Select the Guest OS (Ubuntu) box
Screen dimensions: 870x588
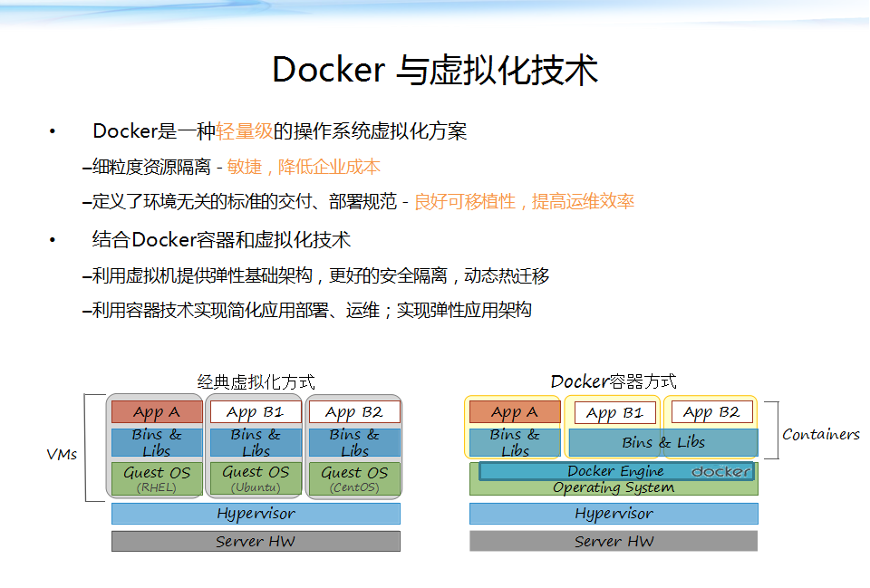256,478
